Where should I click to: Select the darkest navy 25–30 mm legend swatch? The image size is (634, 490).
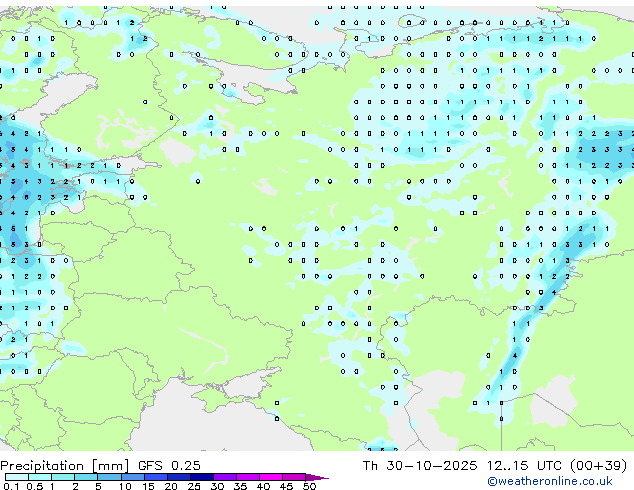(x=202, y=477)
